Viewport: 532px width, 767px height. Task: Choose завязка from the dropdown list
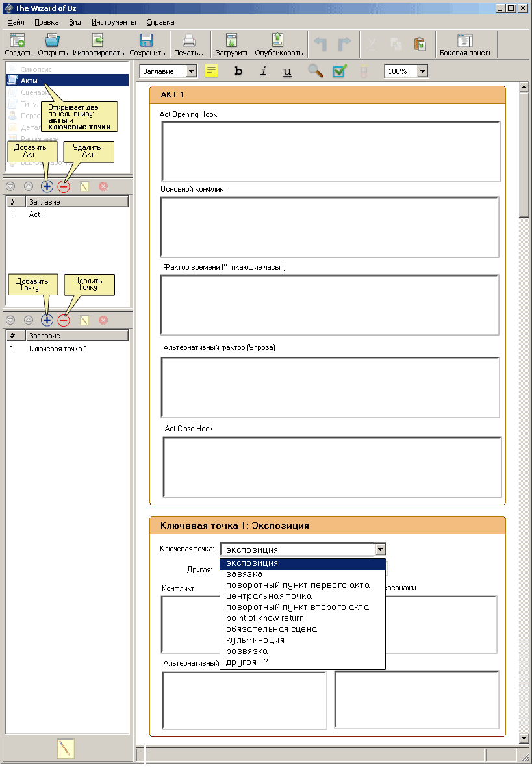(303, 574)
